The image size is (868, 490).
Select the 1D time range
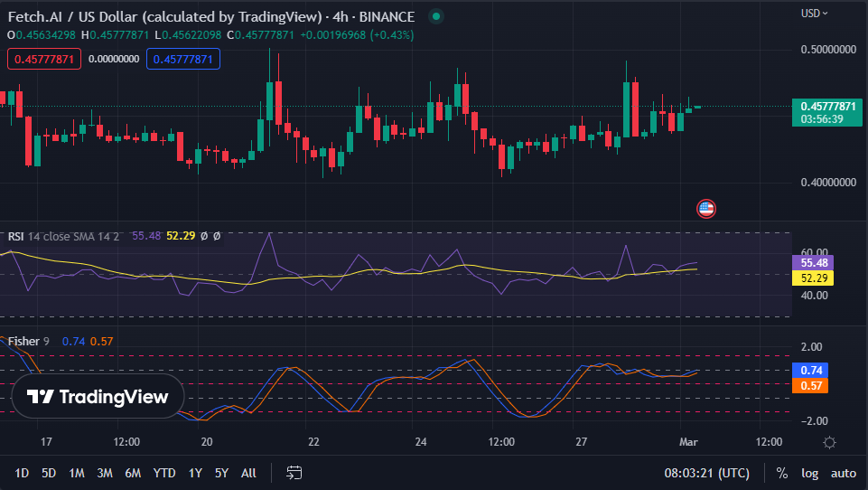22,473
